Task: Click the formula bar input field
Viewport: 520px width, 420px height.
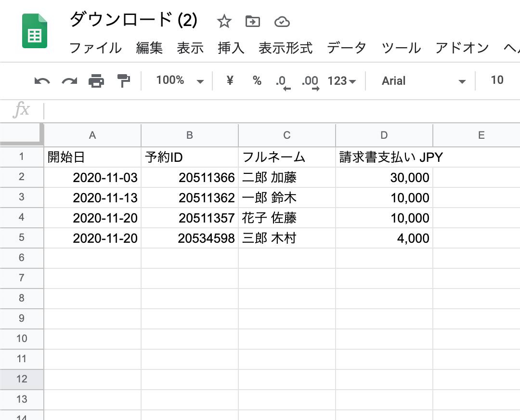Action: coord(279,111)
